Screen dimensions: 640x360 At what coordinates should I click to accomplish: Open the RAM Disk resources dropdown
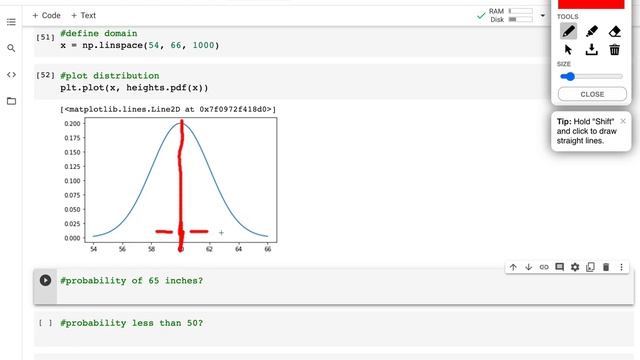(x=542, y=16)
